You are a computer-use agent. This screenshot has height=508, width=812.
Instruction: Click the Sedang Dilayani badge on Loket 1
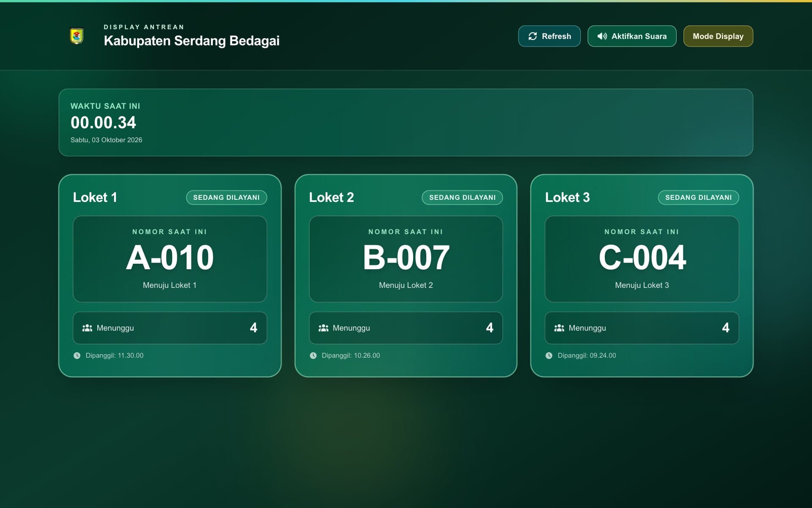pos(226,198)
